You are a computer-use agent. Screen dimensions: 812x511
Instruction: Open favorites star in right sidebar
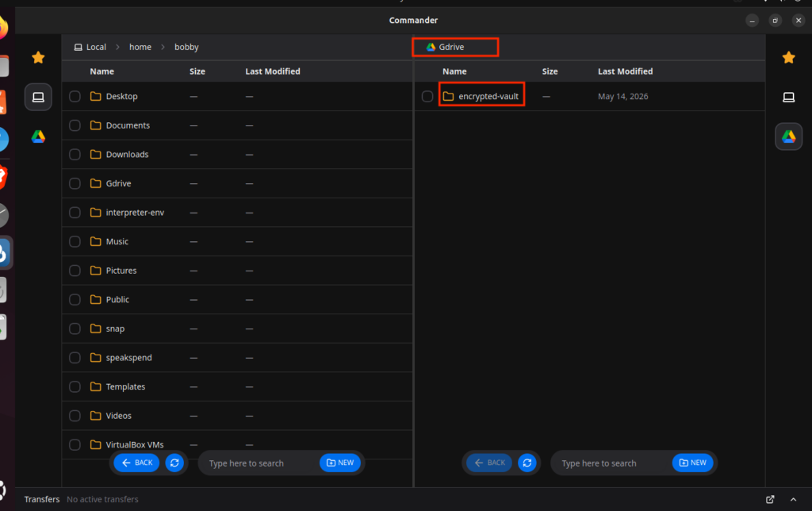click(x=789, y=57)
